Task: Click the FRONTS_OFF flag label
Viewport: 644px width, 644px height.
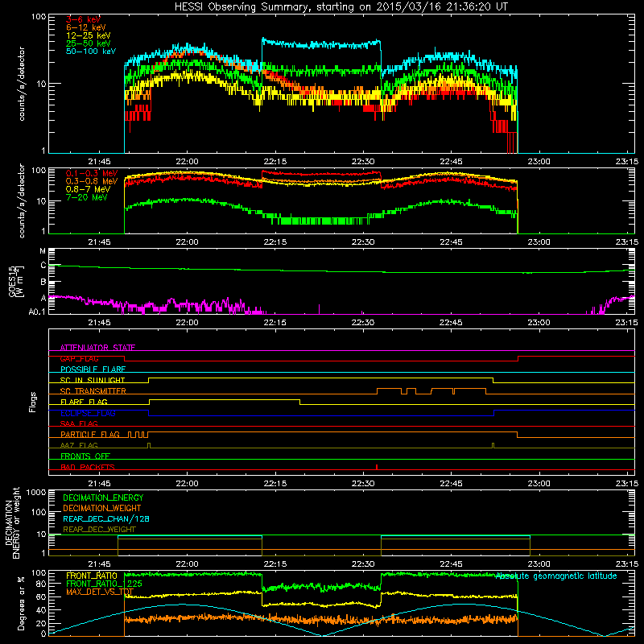Action: pos(85,456)
